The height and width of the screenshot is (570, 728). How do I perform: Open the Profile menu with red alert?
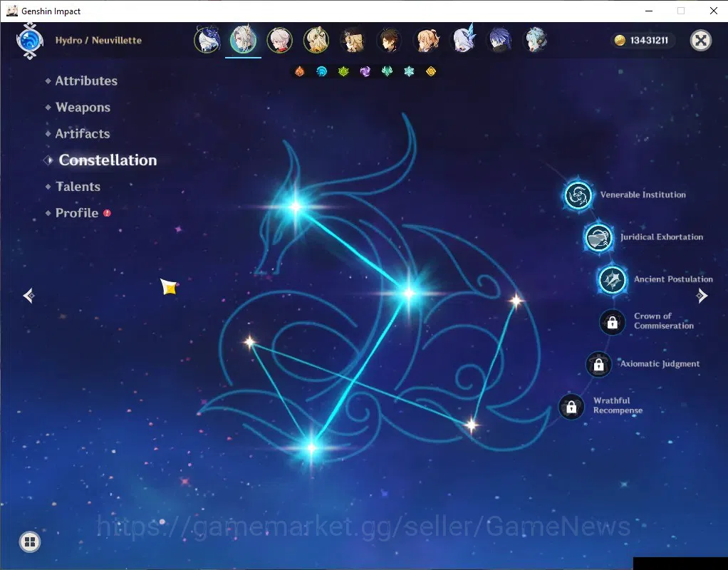pyautogui.click(x=78, y=213)
